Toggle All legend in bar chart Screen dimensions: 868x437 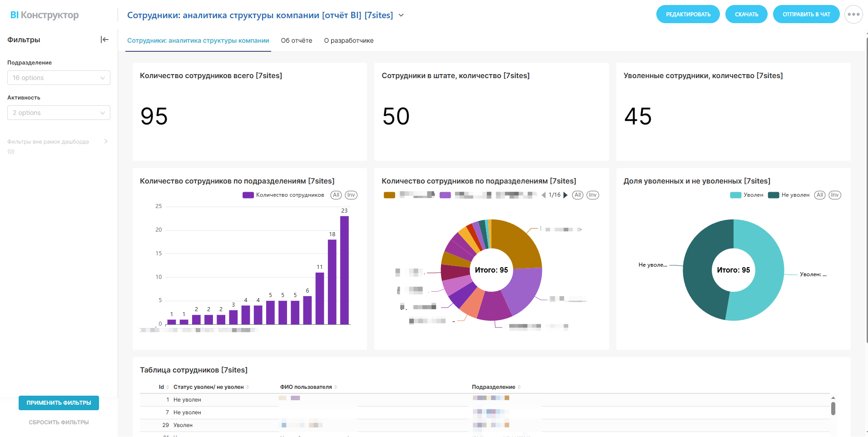pos(336,195)
